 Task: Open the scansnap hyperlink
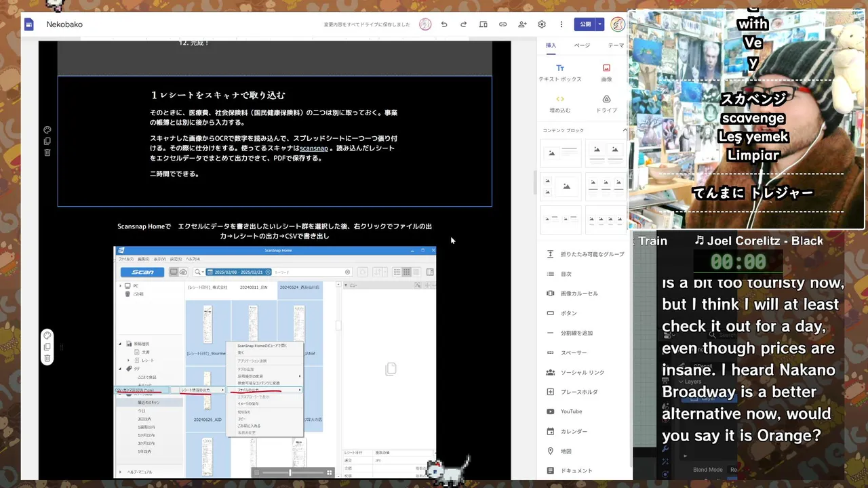[x=314, y=148]
